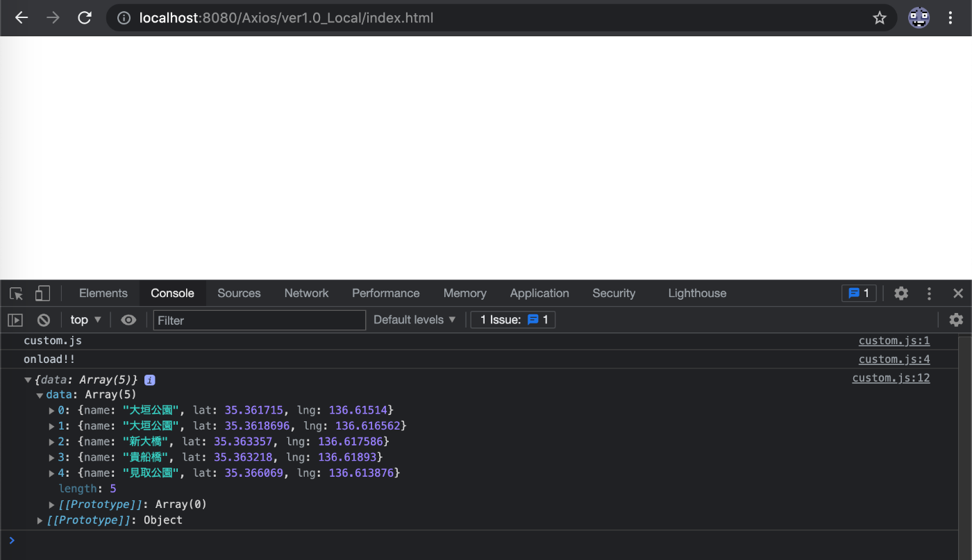Open the Default levels dropdown
This screenshot has height=560, width=972.
point(414,320)
